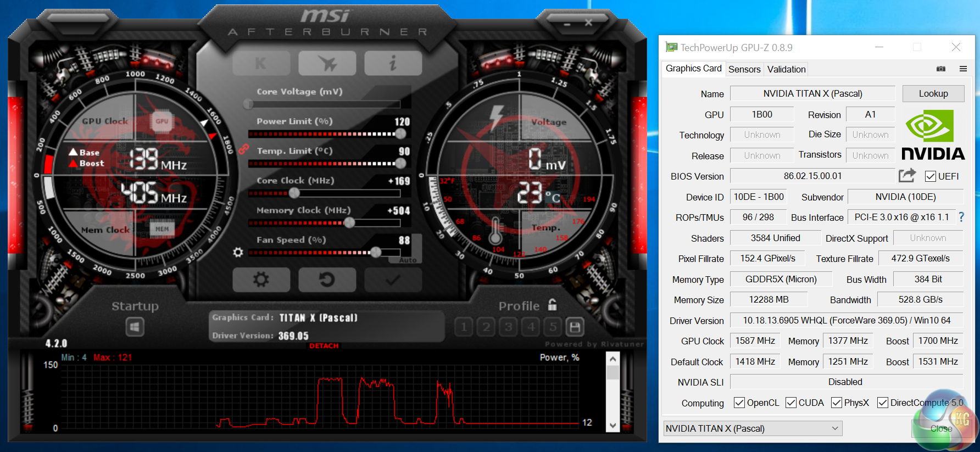Click the Device ID value 10DE - 1B00
The width and height of the screenshot is (980, 452).
pyautogui.click(x=759, y=197)
